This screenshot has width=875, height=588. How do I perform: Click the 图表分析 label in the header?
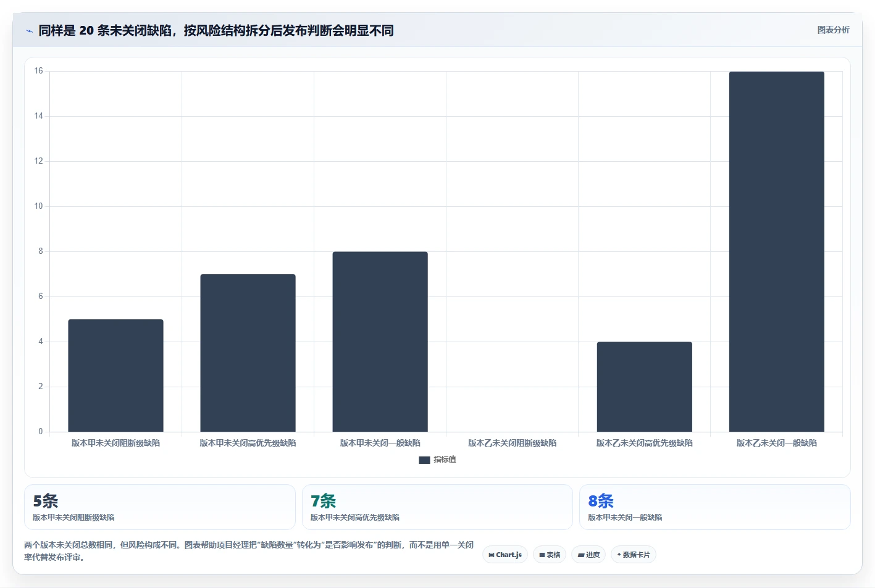click(833, 30)
